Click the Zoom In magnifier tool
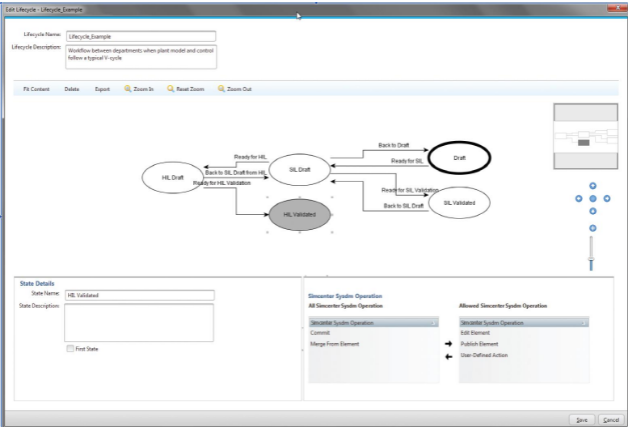 (x=139, y=89)
